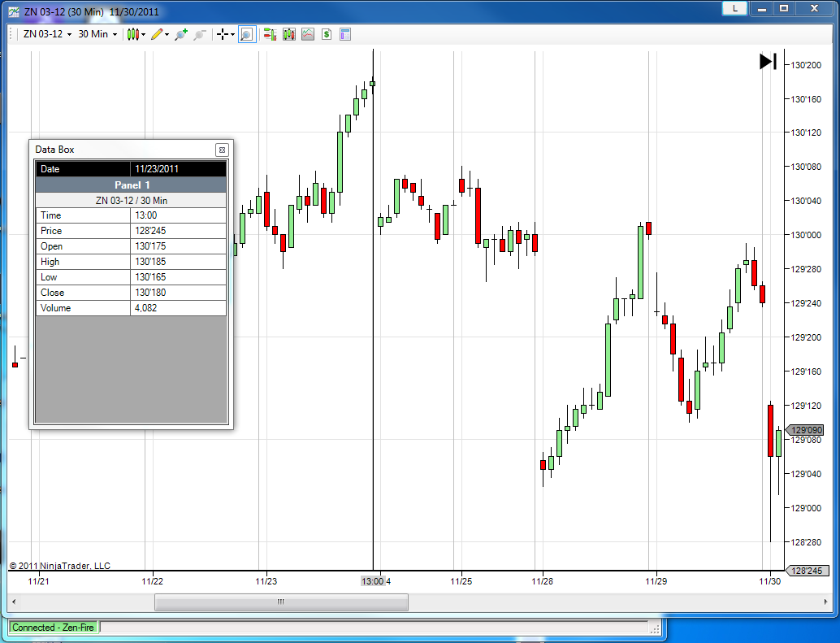840x643 pixels.
Task: Expand the ZN 03-12 instrument dropdown
Action: point(47,34)
